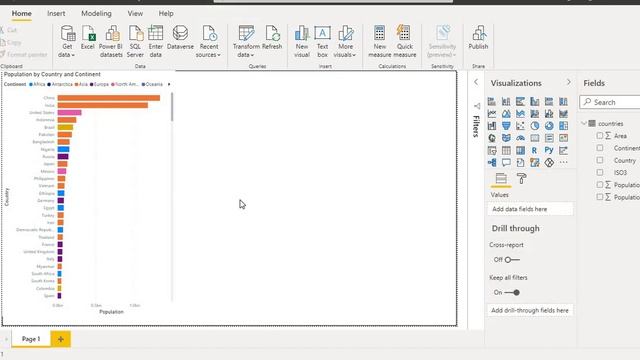Click the Africa legend color marker
Viewport: 640px width, 360px height.
tap(31, 84)
